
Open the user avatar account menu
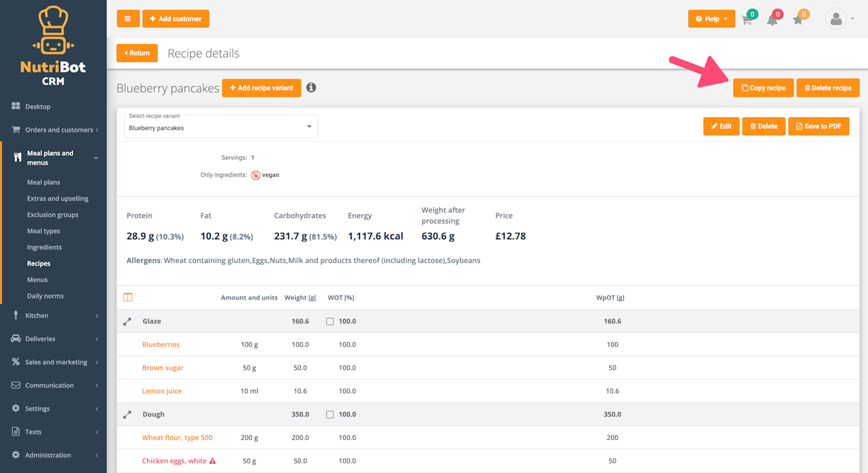click(839, 19)
